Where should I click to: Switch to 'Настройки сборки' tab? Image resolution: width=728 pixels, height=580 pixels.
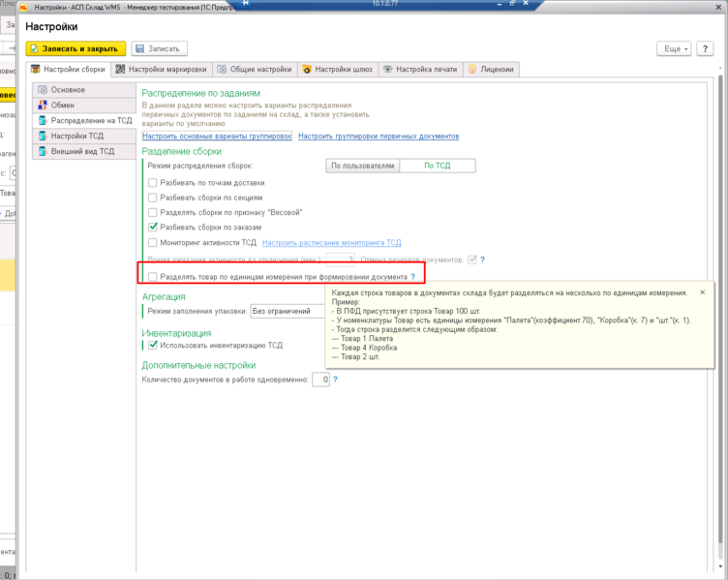tap(68, 69)
